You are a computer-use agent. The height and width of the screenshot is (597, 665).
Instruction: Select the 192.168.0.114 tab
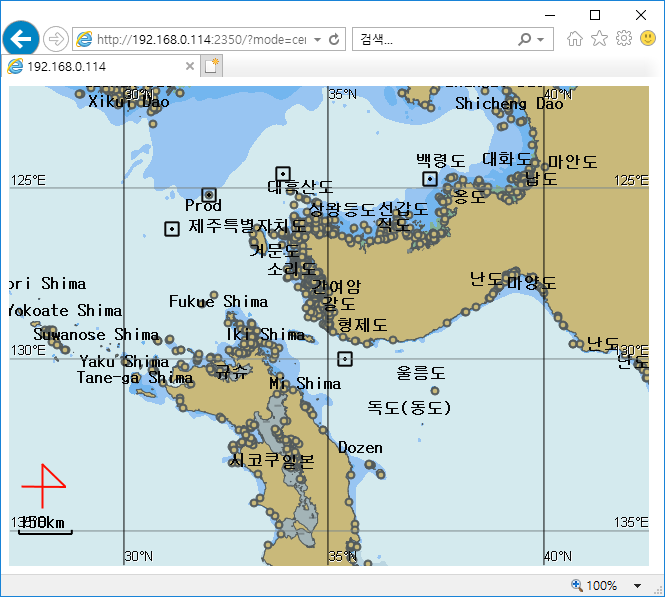coord(95,66)
